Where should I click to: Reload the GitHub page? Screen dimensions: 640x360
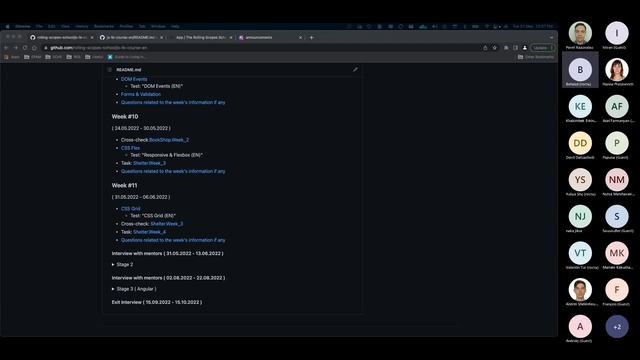tap(25, 48)
